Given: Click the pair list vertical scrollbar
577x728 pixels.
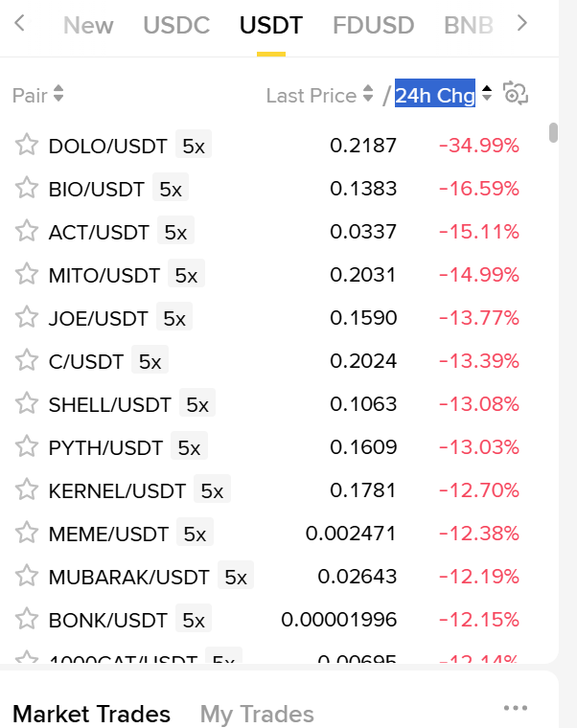Looking at the screenshot, I should click(553, 133).
